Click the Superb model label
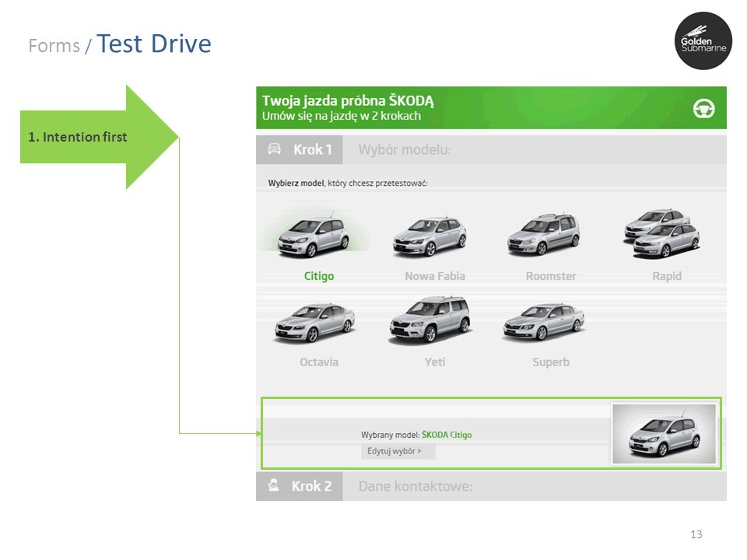Viewport: 747px width, 560px height. pos(551,362)
